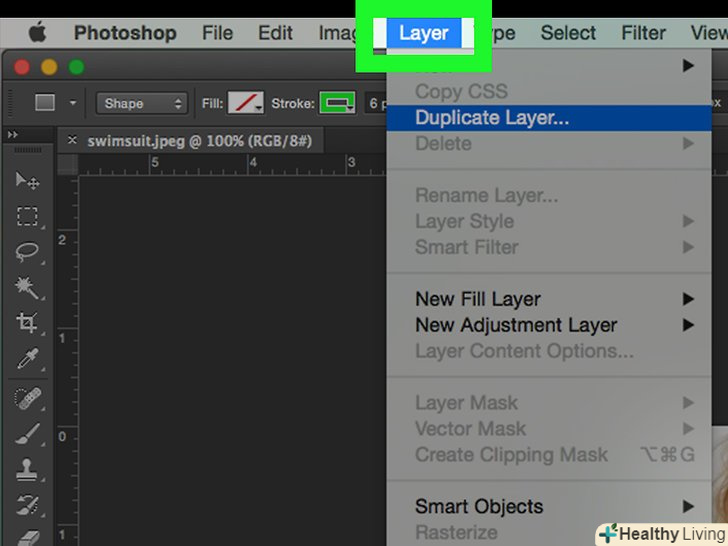Select the Eyedropper tool
The height and width of the screenshot is (546, 728).
click(x=27, y=358)
